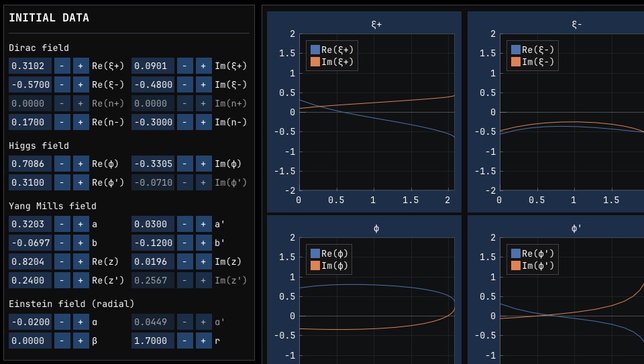The image size is (644, 364).
Task: Increase Re(n-) with plus button
Action: pyautogui.click(x=81, y=122)
